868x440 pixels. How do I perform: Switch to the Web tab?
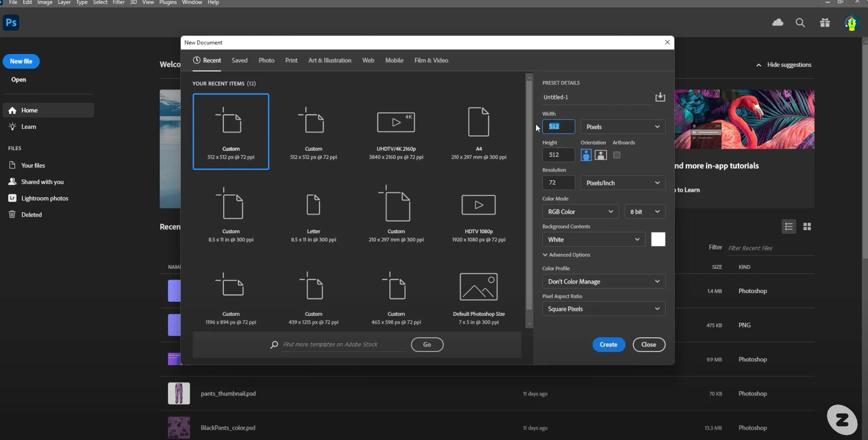click(368, 60)
